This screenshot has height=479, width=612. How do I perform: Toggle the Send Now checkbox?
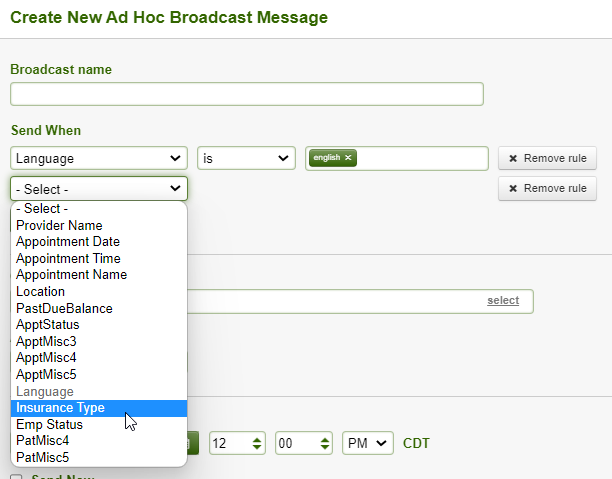(16, 477)
